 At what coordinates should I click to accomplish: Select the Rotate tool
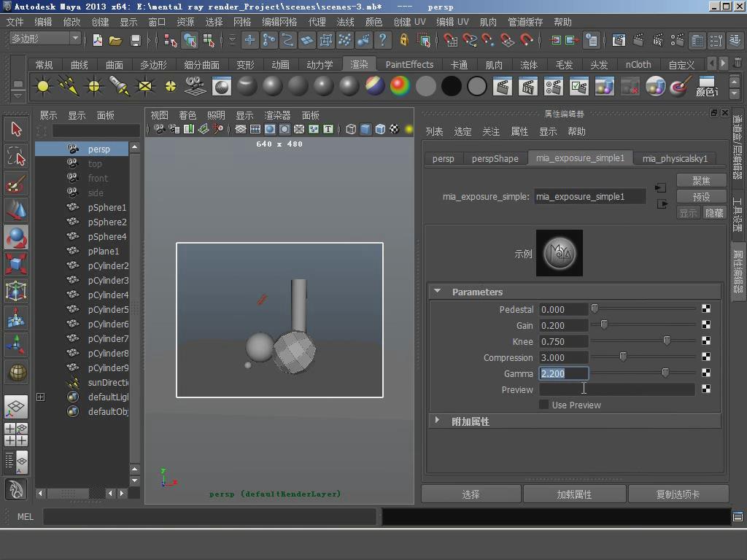16,237
